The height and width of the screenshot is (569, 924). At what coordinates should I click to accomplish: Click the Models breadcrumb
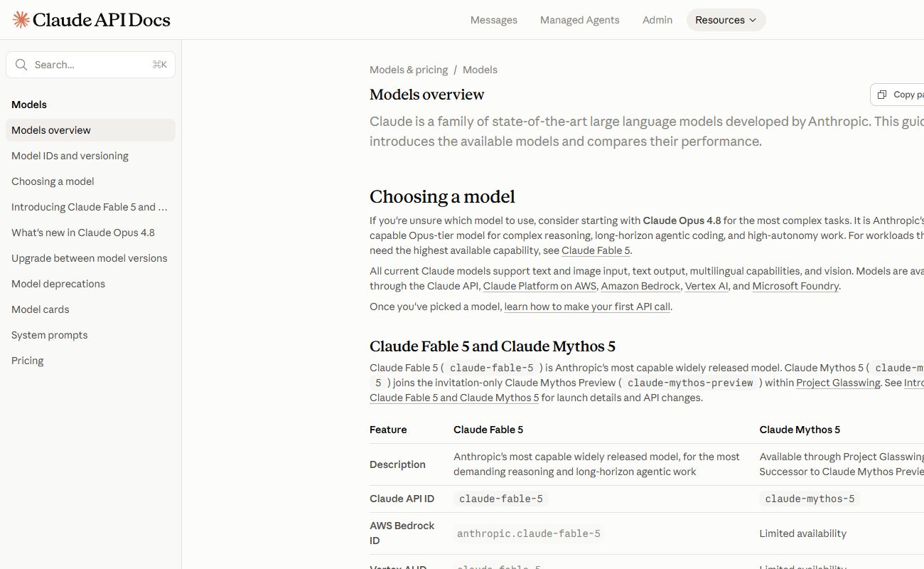click(x=480, y=70)
